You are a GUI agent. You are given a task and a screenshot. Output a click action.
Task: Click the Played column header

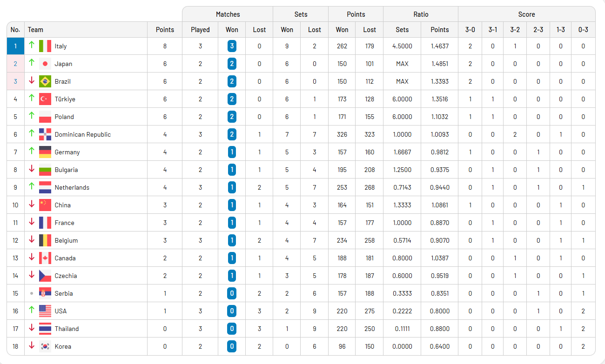[200, 30]
